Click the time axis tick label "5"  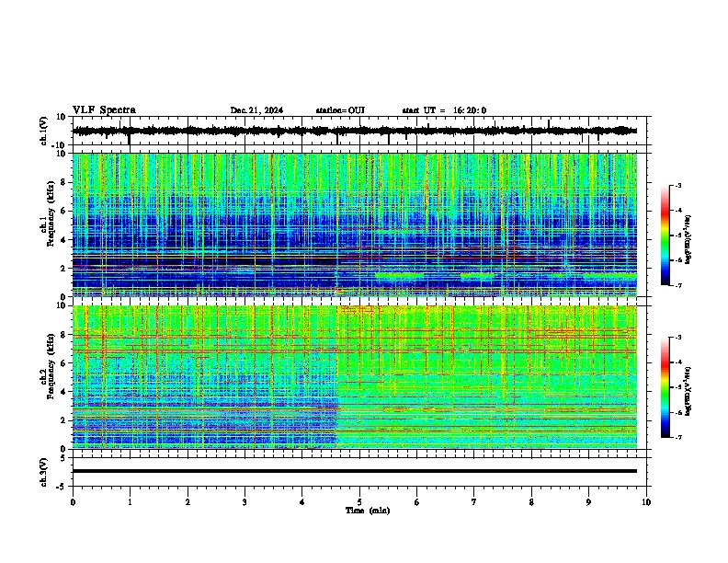tap(359, 502)
